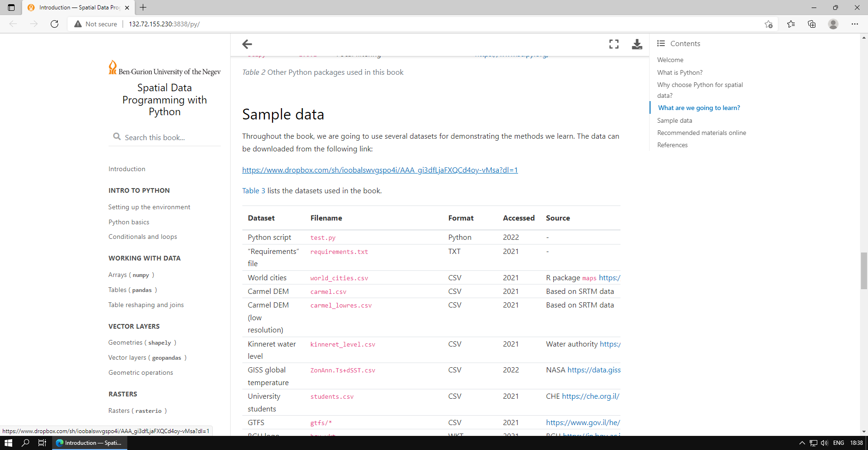
Task: Open Vector layers (geopandas) chapter
Action: 147,357
